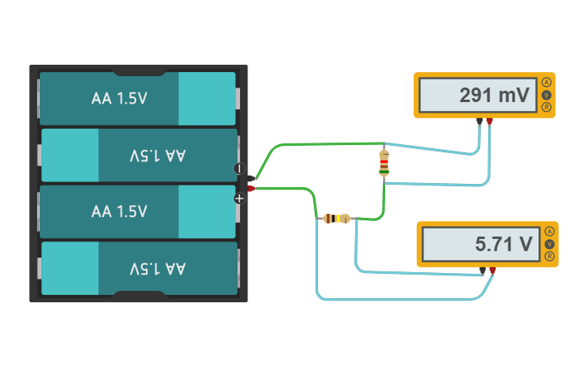Set the 291 mV multimeter to amperage mode
The width and height of the screenshot is (588, 367).
tap(547, 83)
